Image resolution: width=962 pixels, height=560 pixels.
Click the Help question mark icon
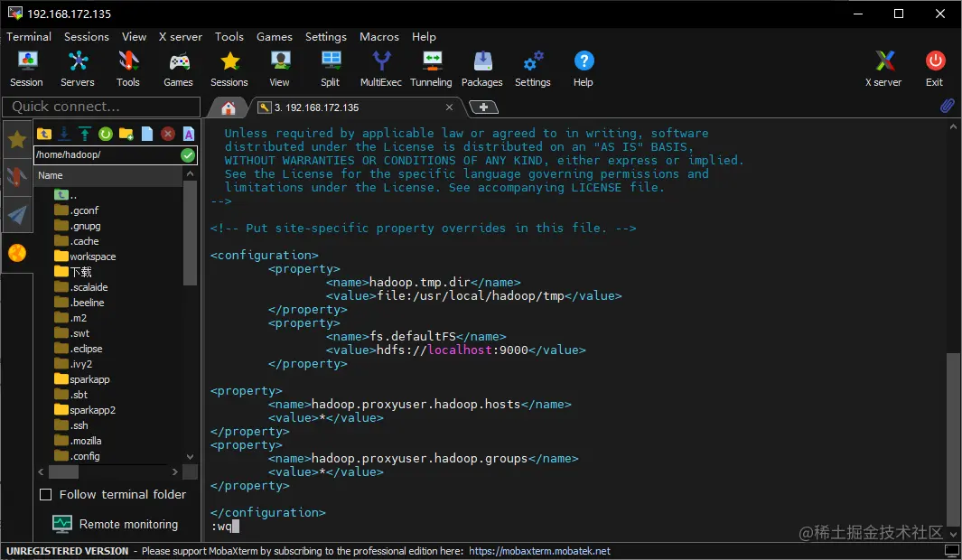click(584, 69)
